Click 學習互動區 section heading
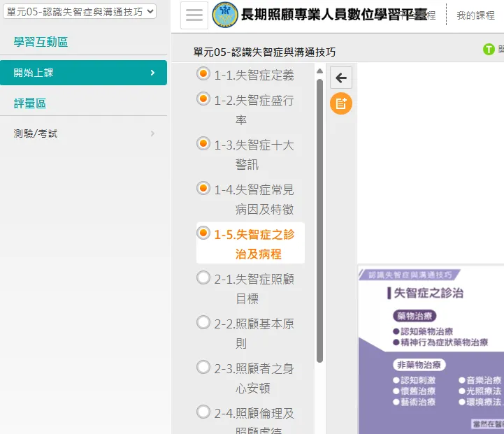This screenshot has height=434, width=504. tap(41, 42)
